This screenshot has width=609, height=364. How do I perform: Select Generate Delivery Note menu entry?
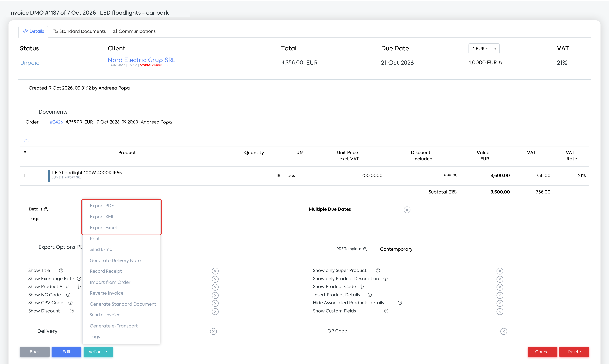(x=115, y=260)
